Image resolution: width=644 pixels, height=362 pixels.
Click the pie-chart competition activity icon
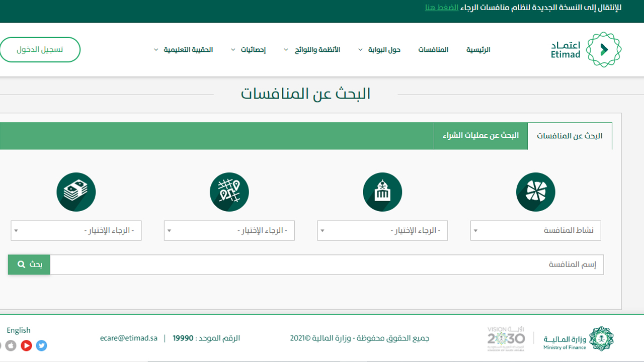pos(535,192)
